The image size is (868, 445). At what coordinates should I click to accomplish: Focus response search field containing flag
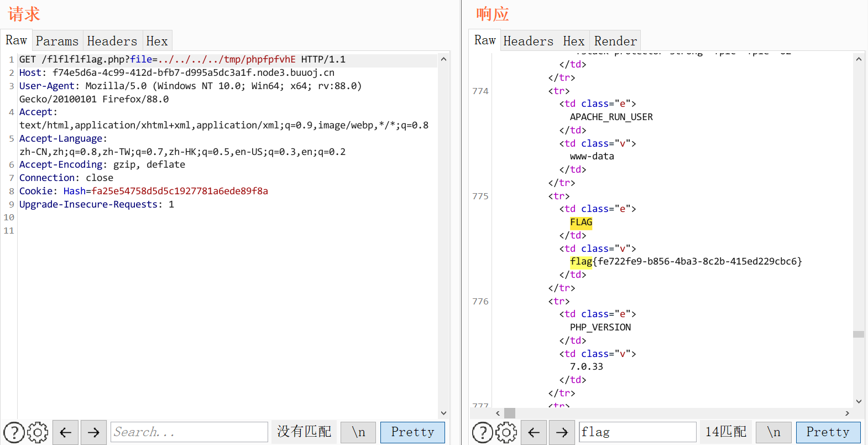(x=637, y=432)
